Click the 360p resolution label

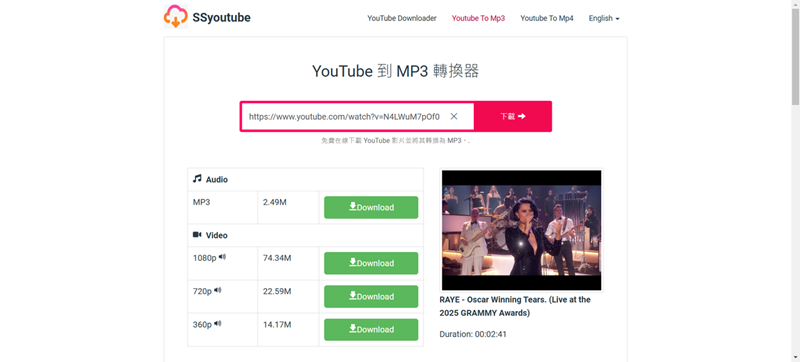point(202,324)
